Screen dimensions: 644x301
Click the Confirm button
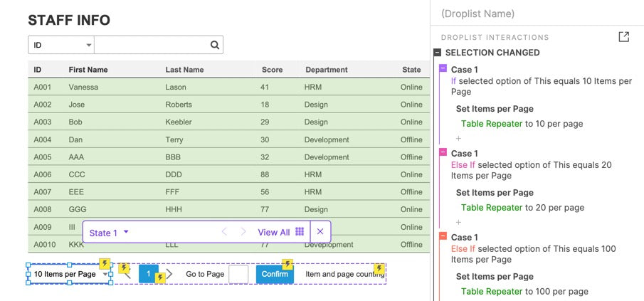coord(275,274)
